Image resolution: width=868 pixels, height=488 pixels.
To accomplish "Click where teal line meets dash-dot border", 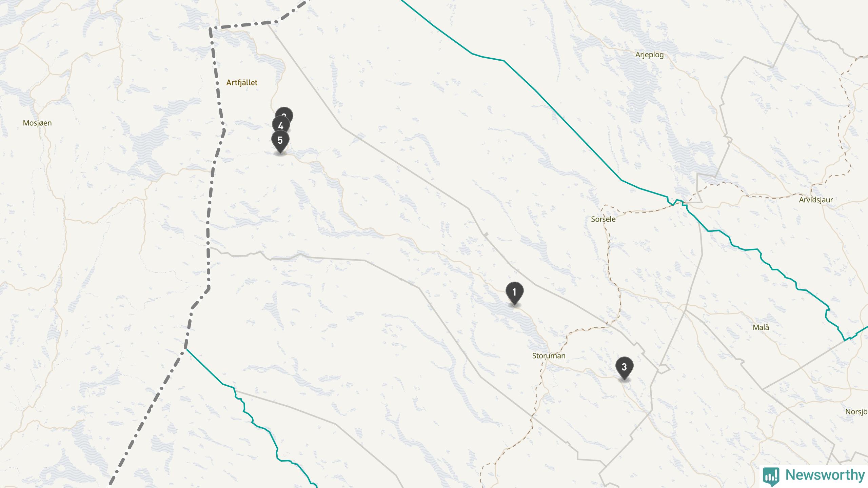I will (186, 349).
